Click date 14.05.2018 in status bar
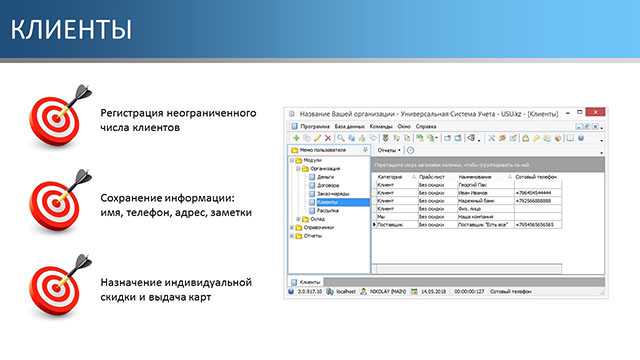Screen dimensions: 640x360 [433, 291]
